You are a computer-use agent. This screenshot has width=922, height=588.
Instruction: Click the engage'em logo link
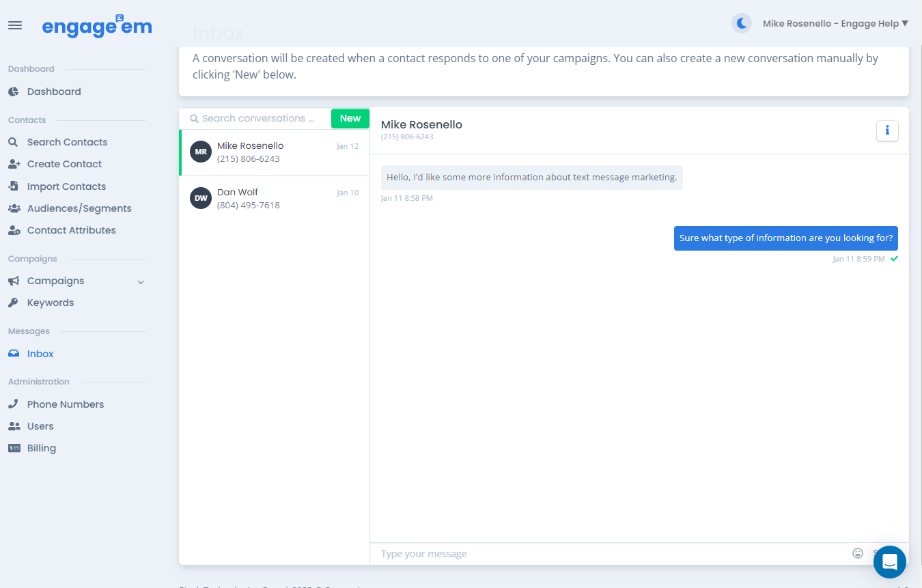[x=97, y=26]
